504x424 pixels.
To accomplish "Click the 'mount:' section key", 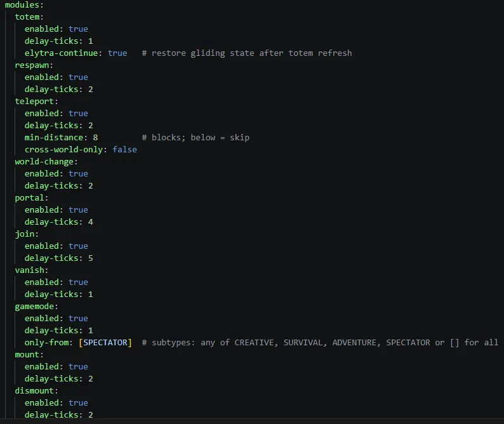I will [29, 355].
